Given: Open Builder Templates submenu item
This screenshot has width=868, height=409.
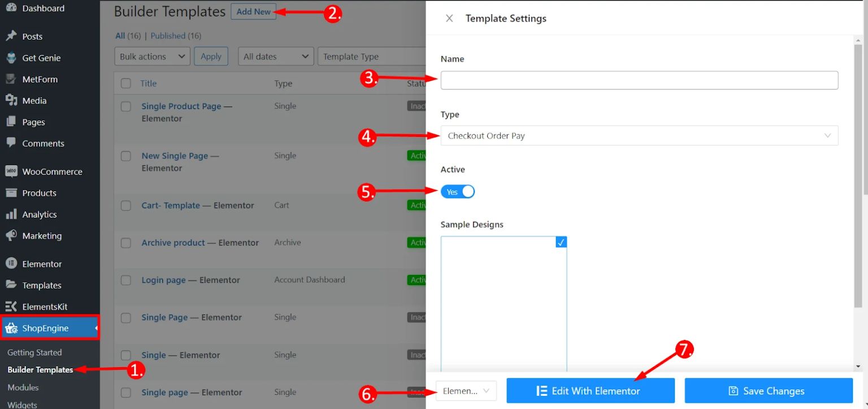Looking at the screenshot, I should click(x=40, y=369).
